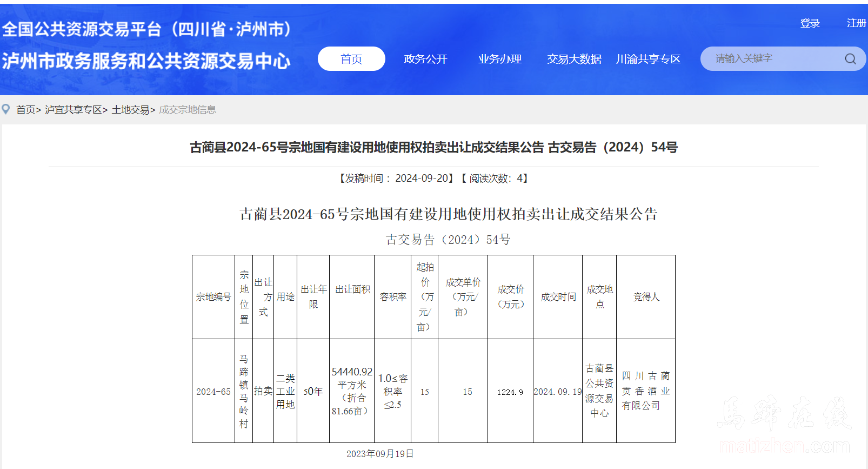Click the publish date 2024-09-20 text
The width and height of the screenshot is (868, 469).
click(x=422, y=178)
